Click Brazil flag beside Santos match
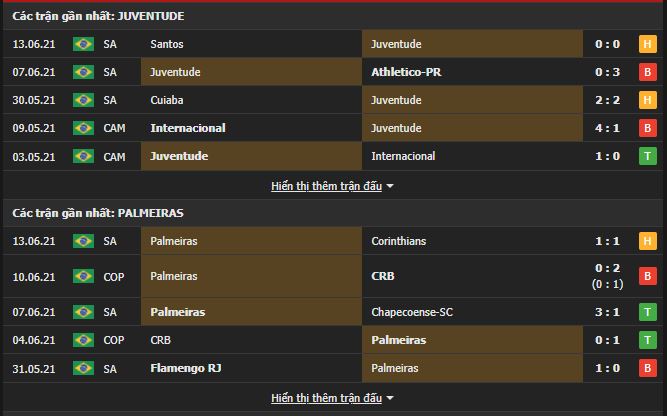 point(83,44)
